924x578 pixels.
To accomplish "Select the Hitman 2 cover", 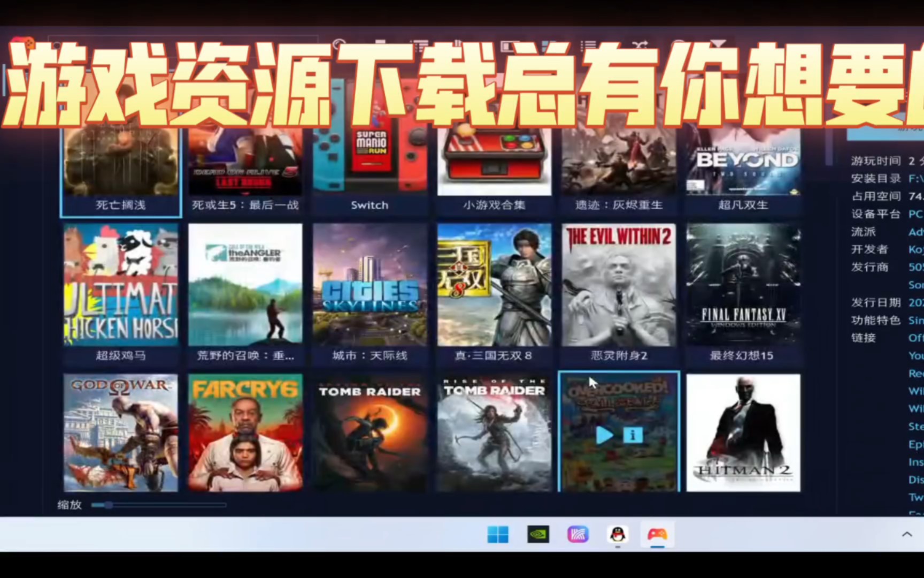I will pos(744,432).
